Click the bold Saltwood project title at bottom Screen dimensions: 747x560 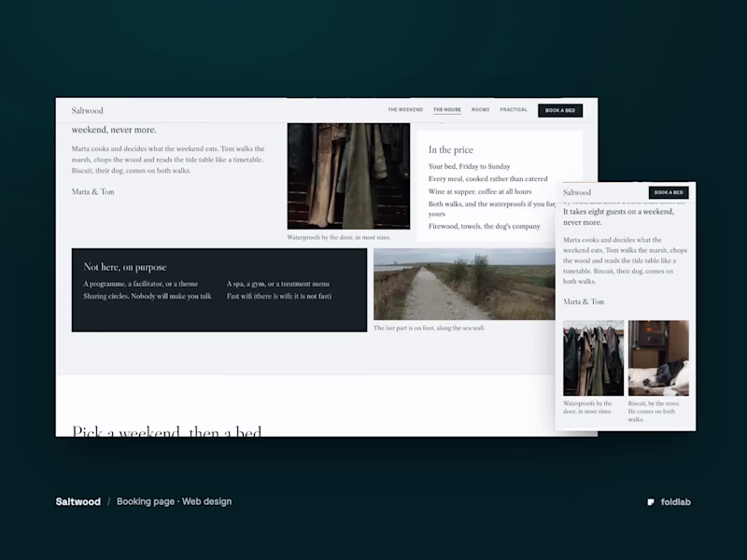coord(78,501)
